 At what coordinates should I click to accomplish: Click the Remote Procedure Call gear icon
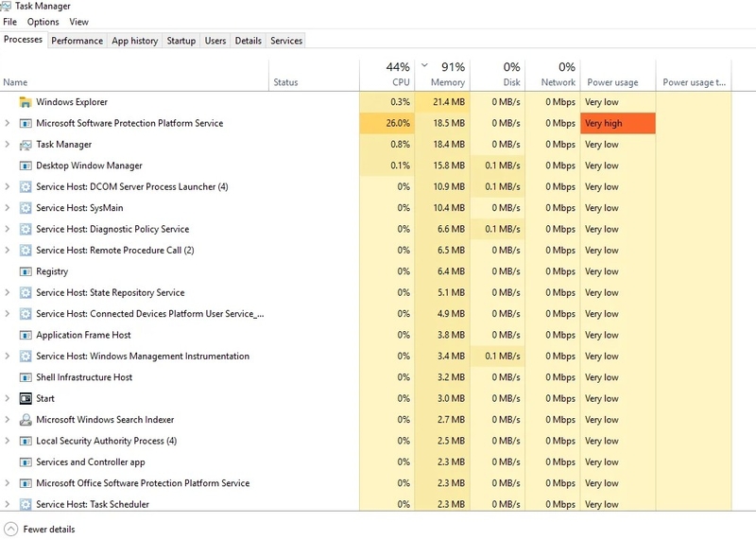click(x=26, y=251)
